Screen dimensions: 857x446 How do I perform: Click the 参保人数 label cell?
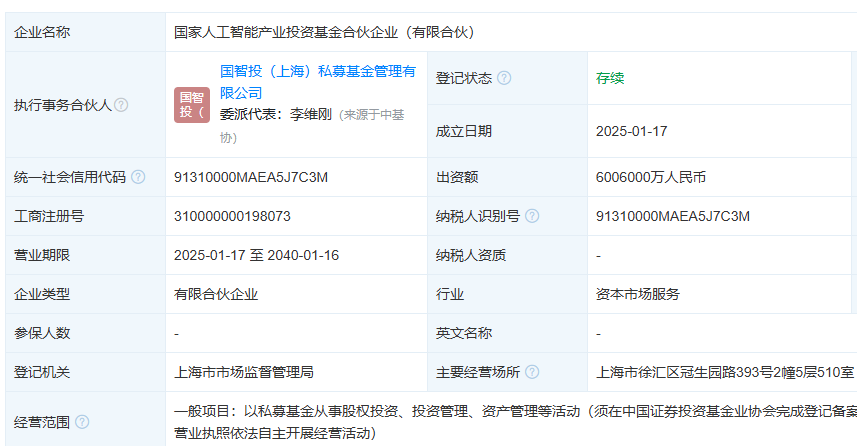click(x=86, y=333)
